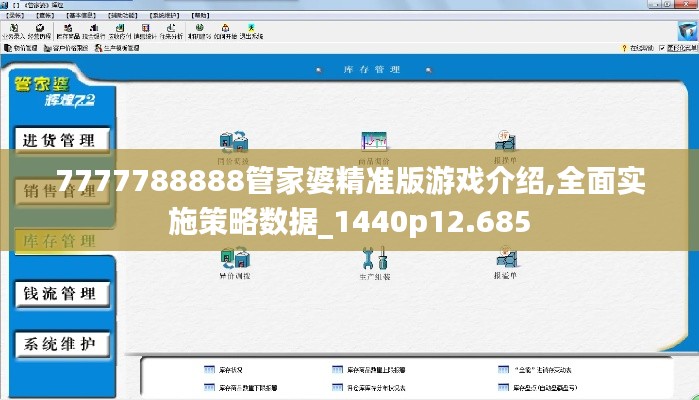Click the left arrow beside the 库存管理 heading
This screenshot has width=699, height=400.
coord(319,70)
